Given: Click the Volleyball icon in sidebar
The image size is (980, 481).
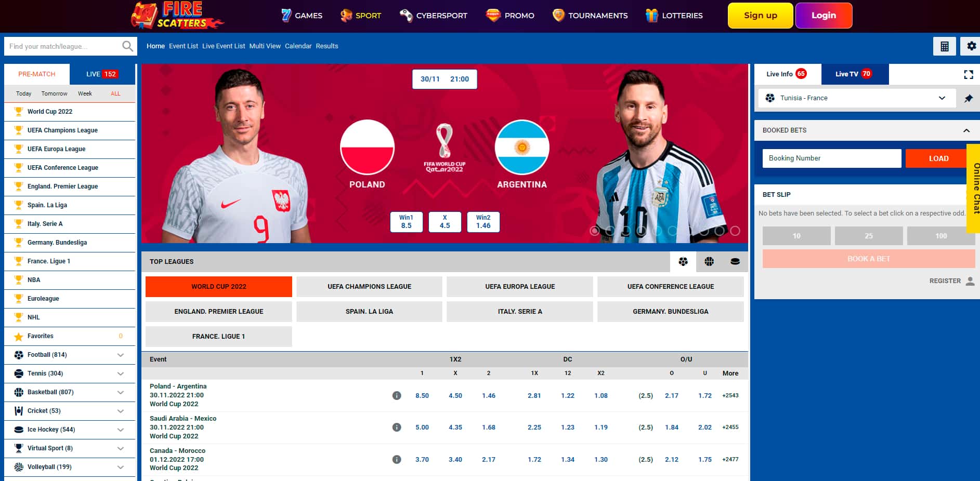Looking at the screenshot, I should (x=19, y=467).
